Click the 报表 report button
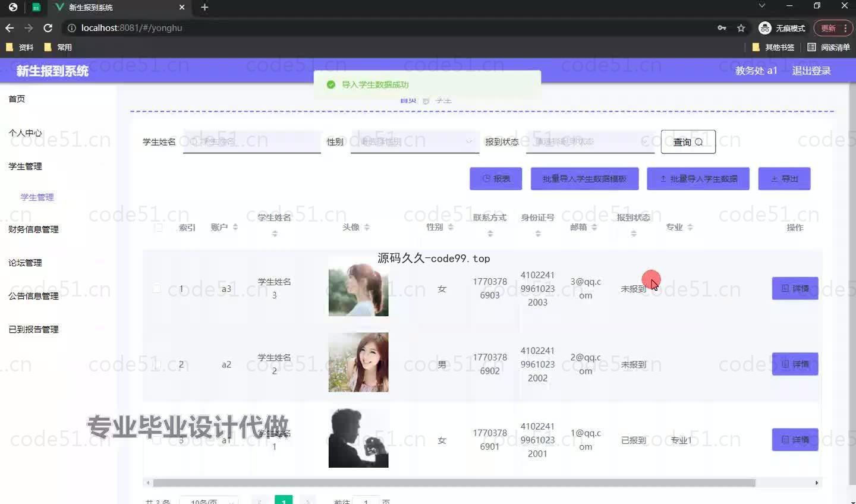Screen dimensions: 856x504 tap(496, 178)
